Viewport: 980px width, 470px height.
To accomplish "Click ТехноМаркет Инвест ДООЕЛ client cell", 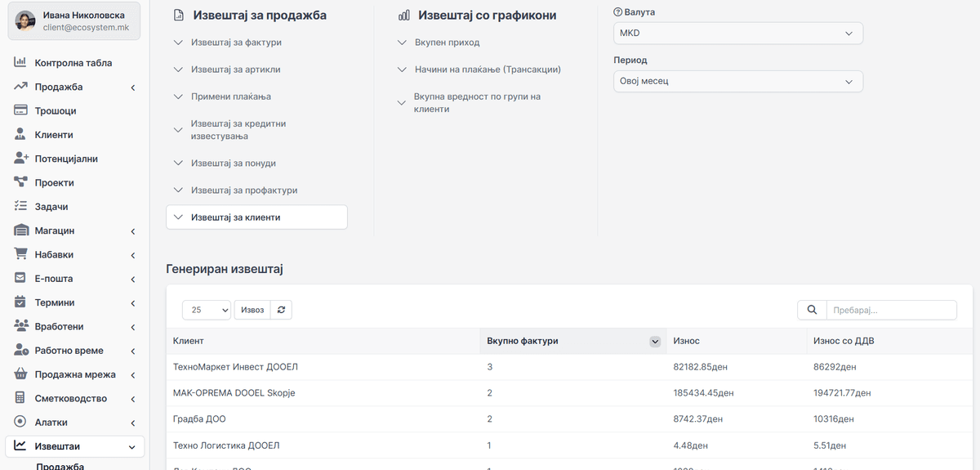I will (323, 367).
